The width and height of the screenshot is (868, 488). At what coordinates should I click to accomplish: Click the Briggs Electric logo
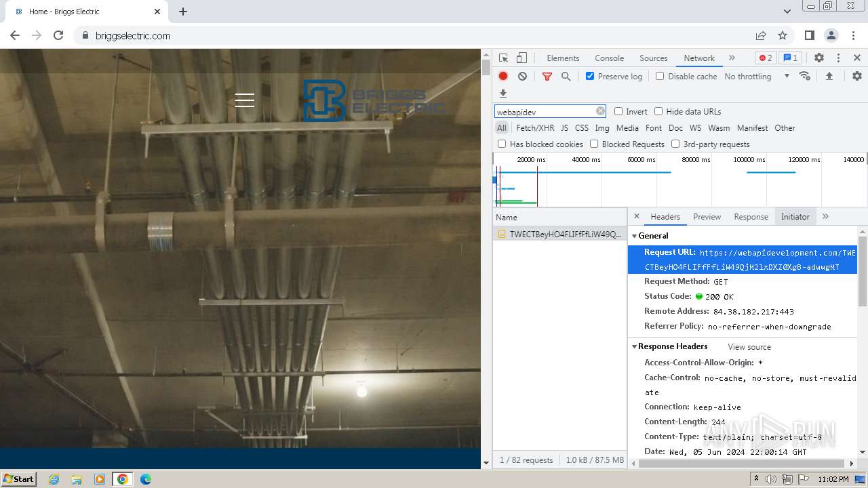tap(374, 100)
